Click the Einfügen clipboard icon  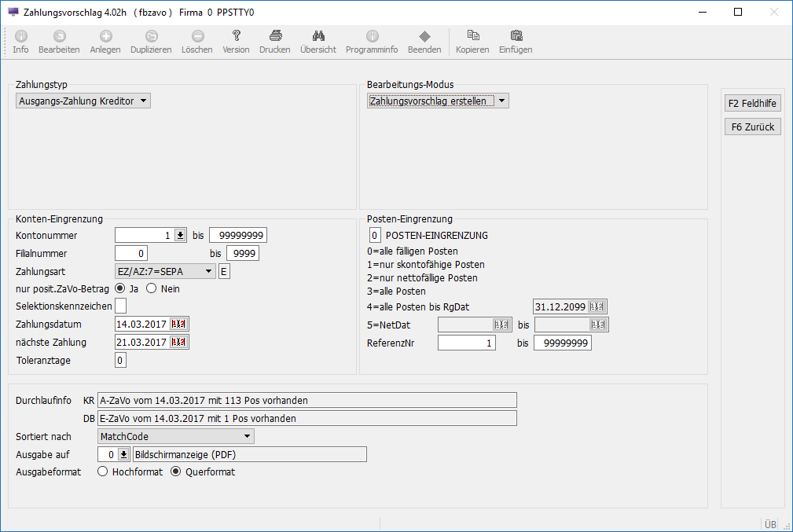click(516, 36)
